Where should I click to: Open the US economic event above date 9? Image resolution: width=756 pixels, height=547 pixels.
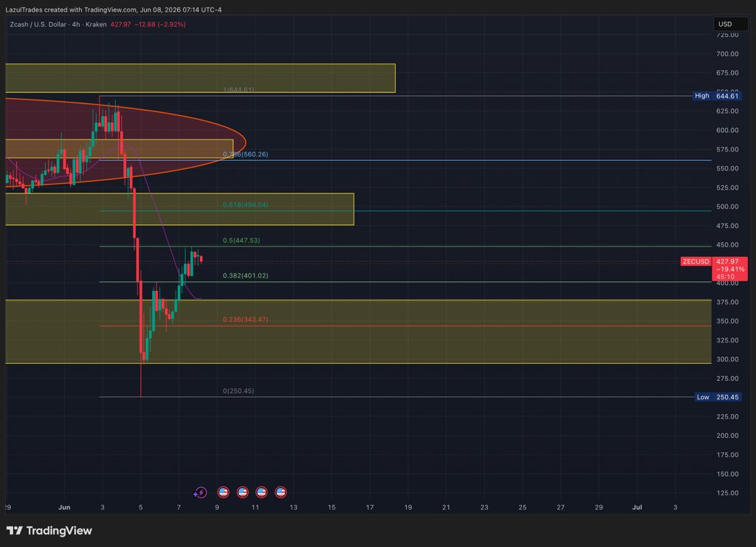tap(223, 492)
